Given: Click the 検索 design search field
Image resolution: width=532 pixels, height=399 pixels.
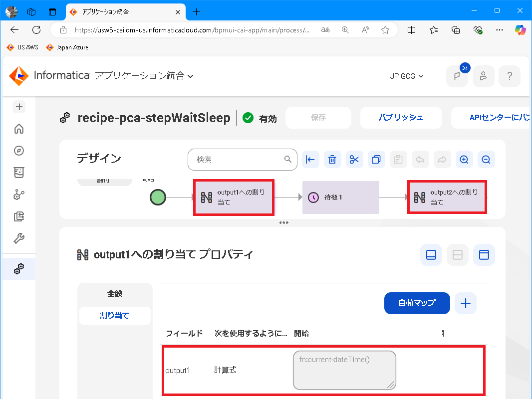Looking at the screenshot, I should (242, 159).
